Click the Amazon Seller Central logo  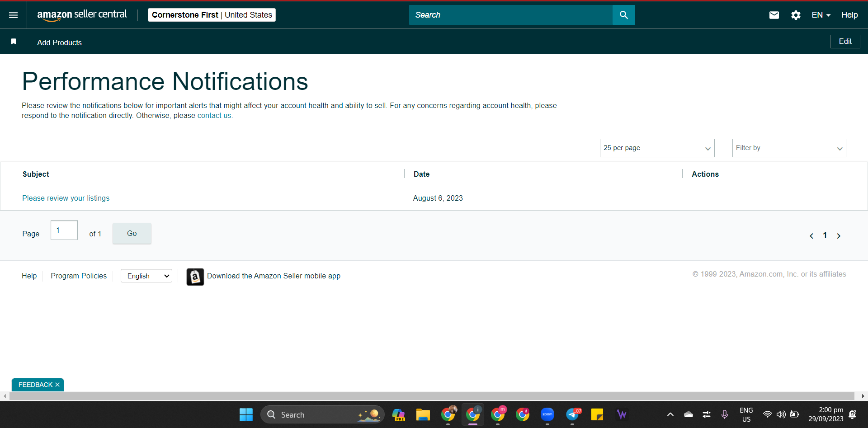[82, 15]
